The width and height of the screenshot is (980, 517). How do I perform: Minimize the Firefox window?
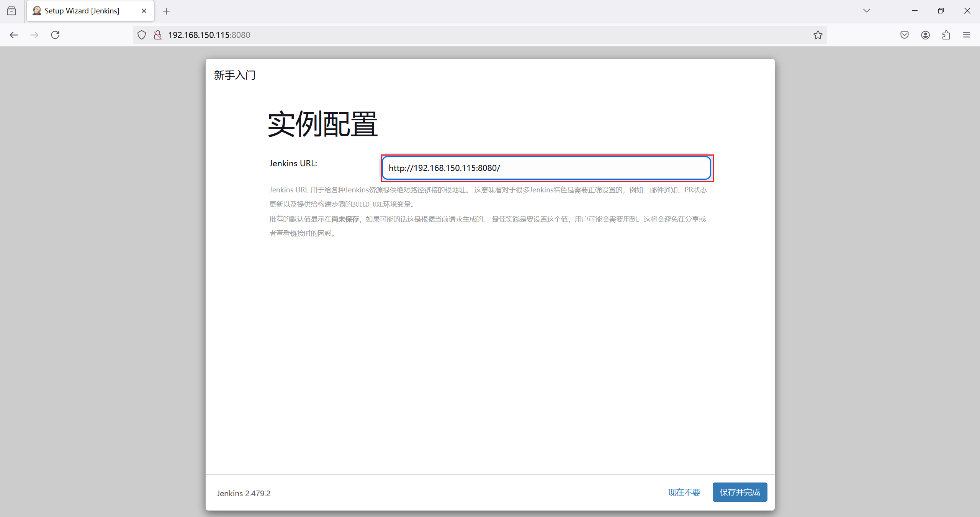point(915,11)
